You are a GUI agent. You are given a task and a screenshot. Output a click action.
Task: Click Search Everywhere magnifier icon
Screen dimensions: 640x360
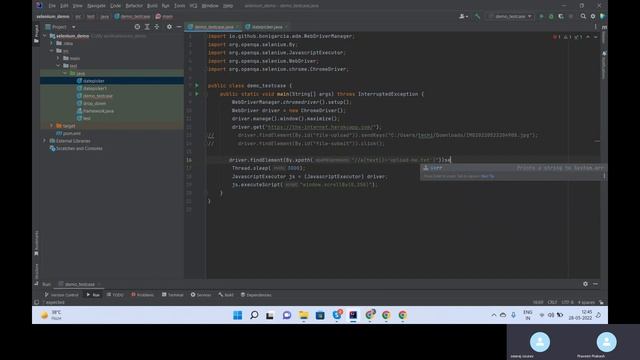click(583, 16)
